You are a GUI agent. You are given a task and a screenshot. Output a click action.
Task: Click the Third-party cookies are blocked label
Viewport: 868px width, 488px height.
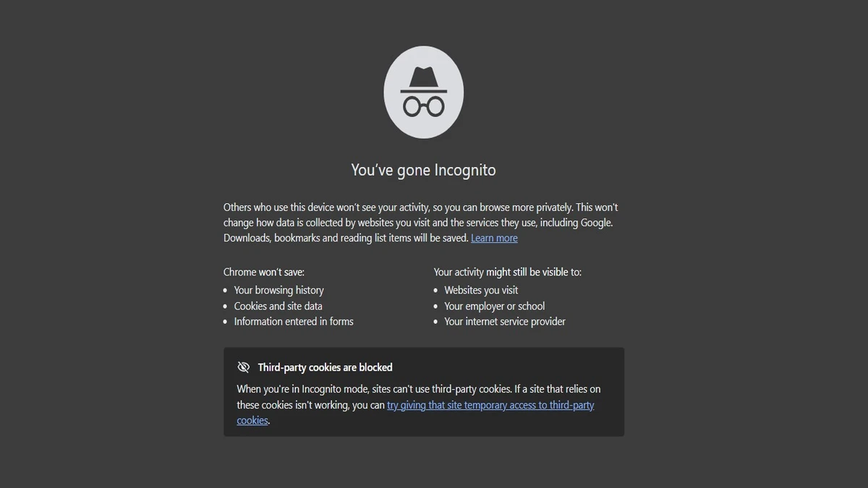(x=325, y=367)
